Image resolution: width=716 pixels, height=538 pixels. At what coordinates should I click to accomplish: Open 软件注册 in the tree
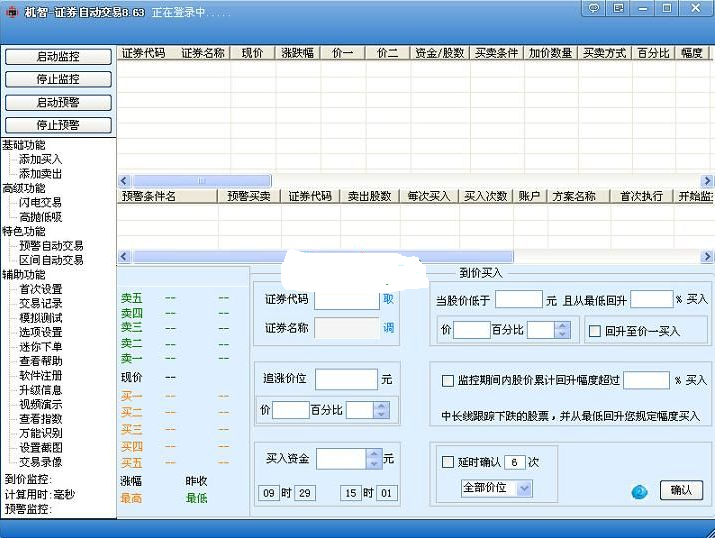40,375
